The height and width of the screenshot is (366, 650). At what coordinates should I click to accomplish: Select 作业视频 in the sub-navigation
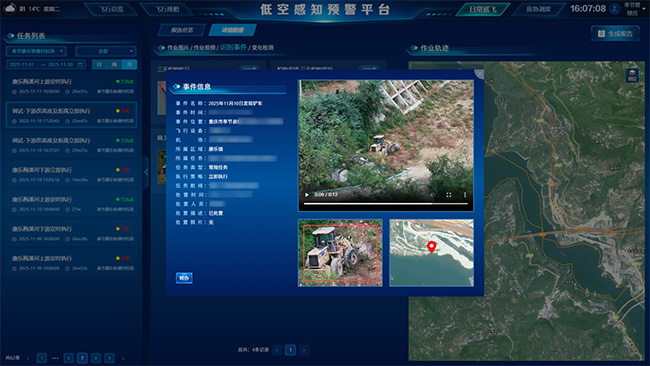point(204,48)
